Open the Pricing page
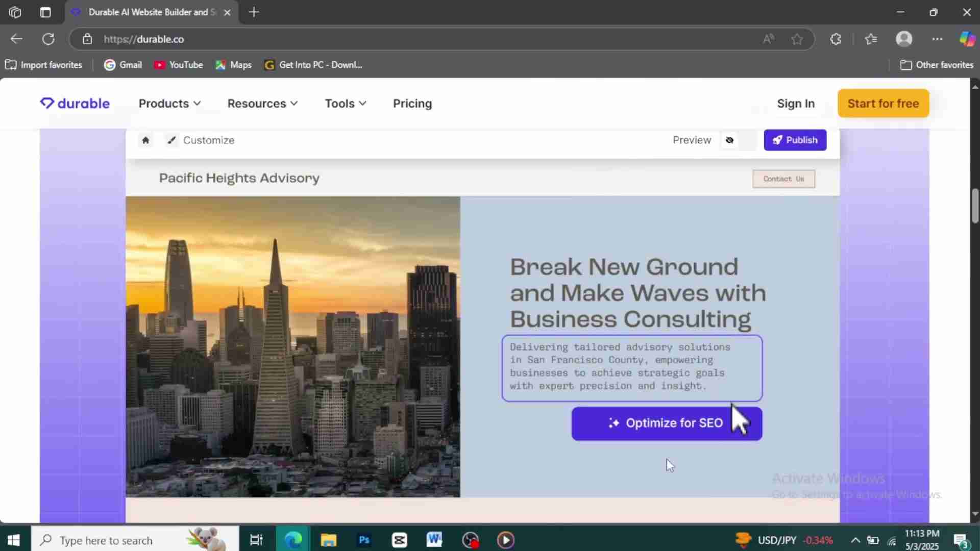 coord(412,104)
